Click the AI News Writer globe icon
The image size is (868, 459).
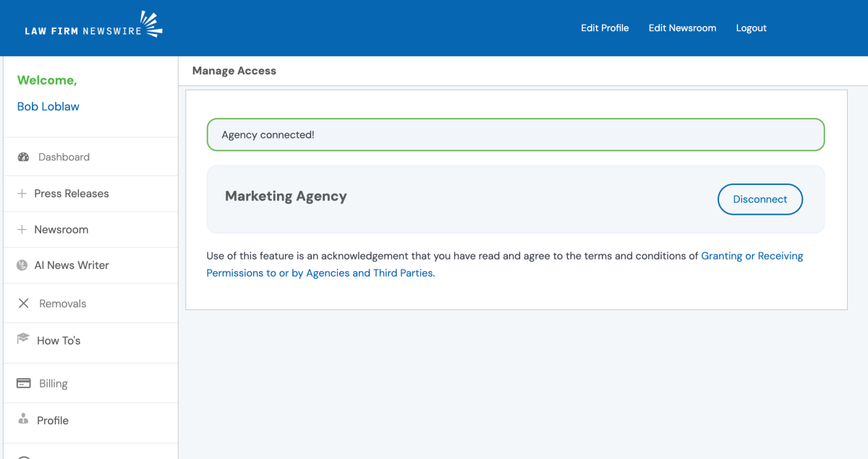(22, 265)
